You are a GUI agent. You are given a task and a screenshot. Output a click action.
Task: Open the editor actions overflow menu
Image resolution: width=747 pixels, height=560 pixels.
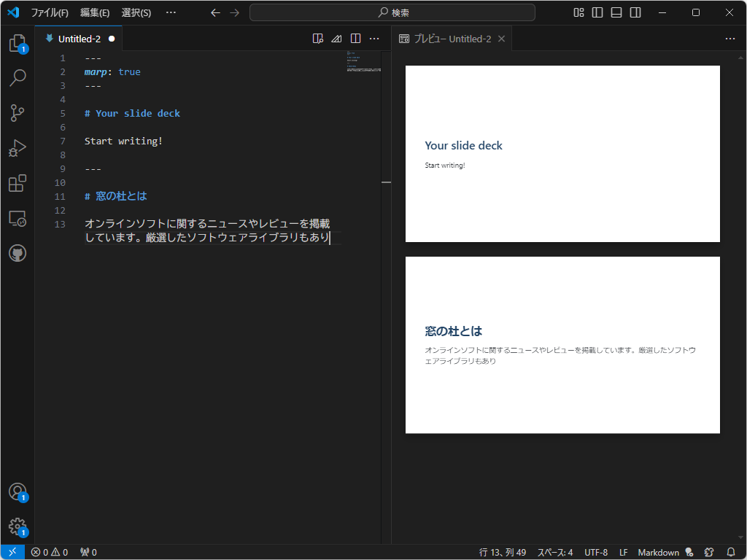tap(374, 38)
